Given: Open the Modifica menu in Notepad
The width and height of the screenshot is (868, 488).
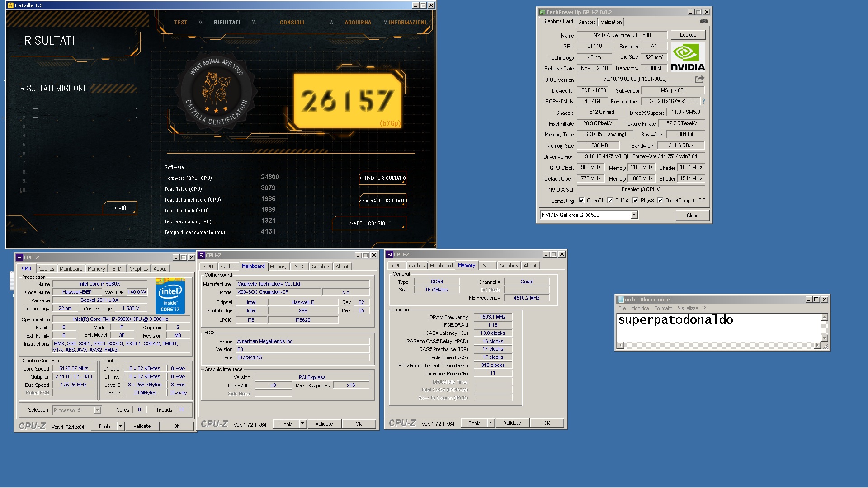Looking at the screenshot, I should click(640, 308).
